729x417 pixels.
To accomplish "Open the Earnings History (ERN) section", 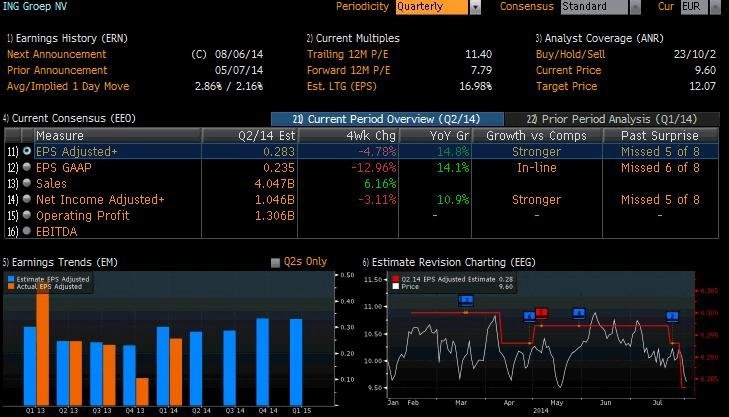I will (x=67, y=38).
